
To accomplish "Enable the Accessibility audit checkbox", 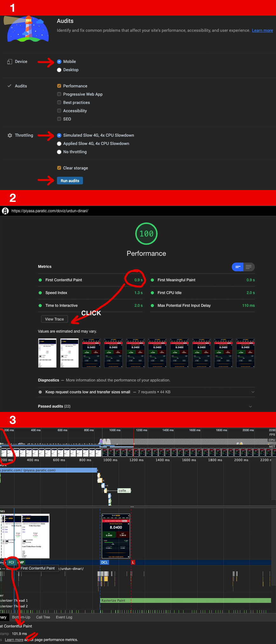I will click(x=59, y=111).
